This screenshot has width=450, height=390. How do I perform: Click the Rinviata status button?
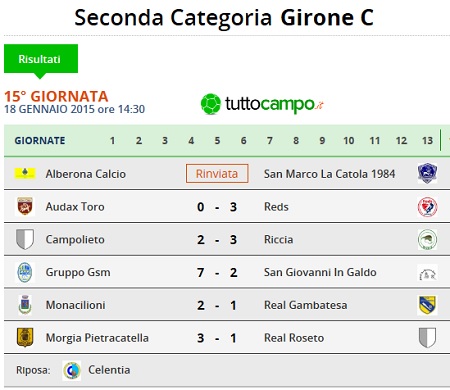[217, 174]
